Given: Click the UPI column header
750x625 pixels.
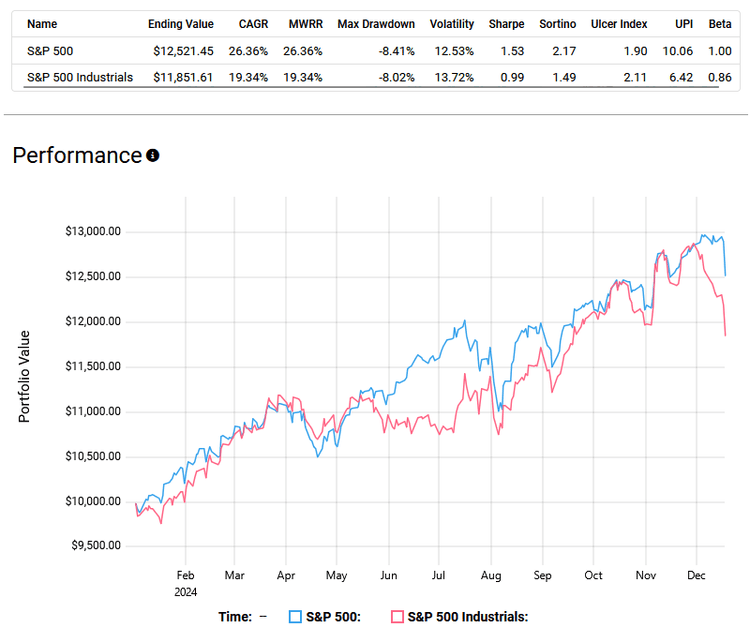Looking at the screenshot, I should pos(684,24).
